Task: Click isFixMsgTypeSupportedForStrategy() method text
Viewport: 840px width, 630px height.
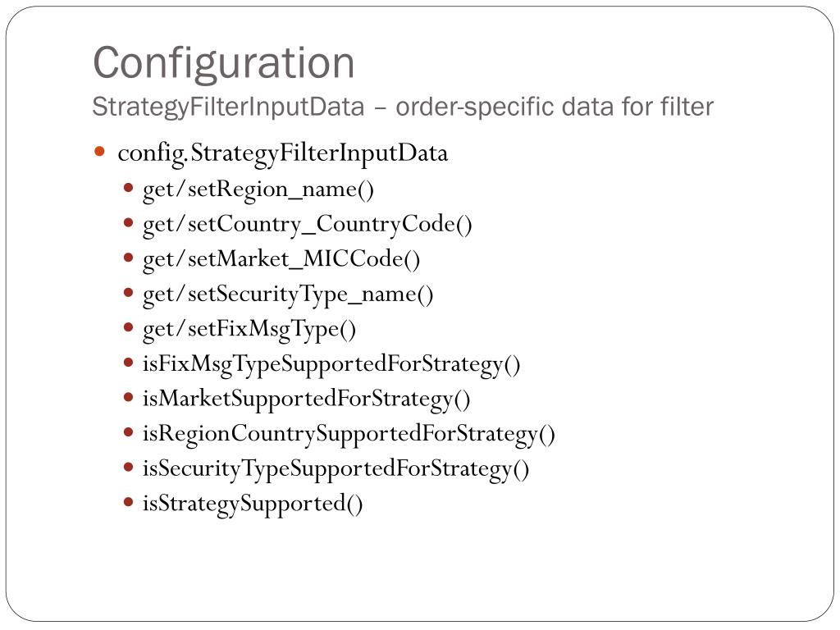Action: tap(331, 364)
